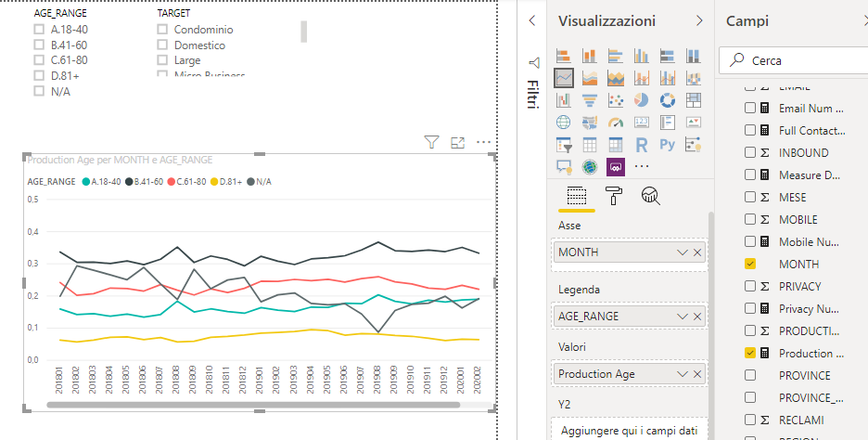
Task: Click the selected line chart visual icon
Action: [x=564, y=78]
